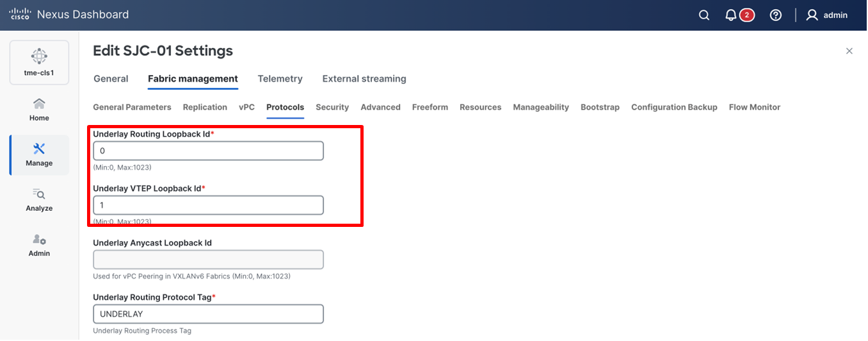Open Manage in sidebar
The height and width of the screenshot is (341, 868).
pyautogui.click(x=39, y=155)
